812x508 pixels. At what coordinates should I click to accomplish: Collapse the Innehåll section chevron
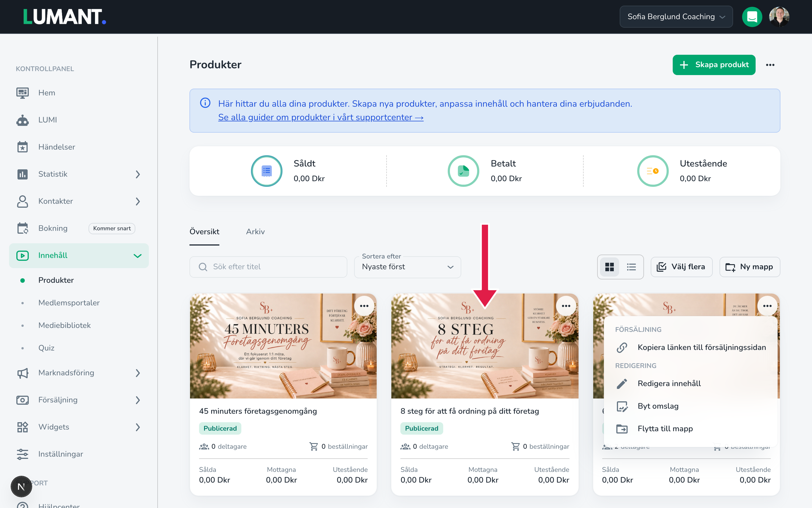138,256
